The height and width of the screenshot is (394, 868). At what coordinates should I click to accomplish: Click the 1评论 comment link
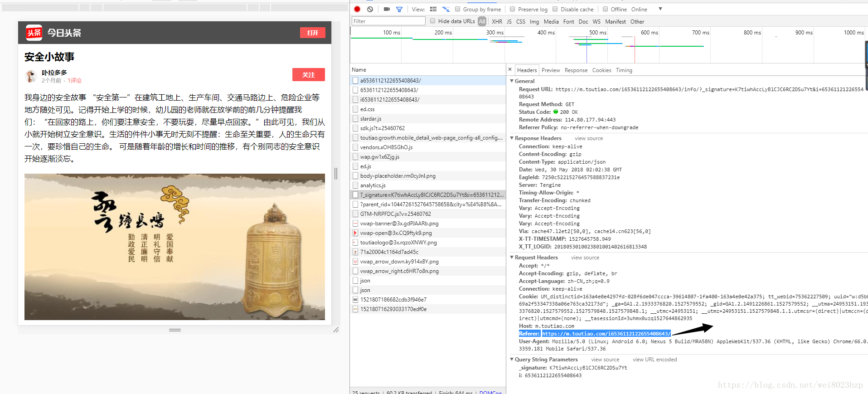74,80
